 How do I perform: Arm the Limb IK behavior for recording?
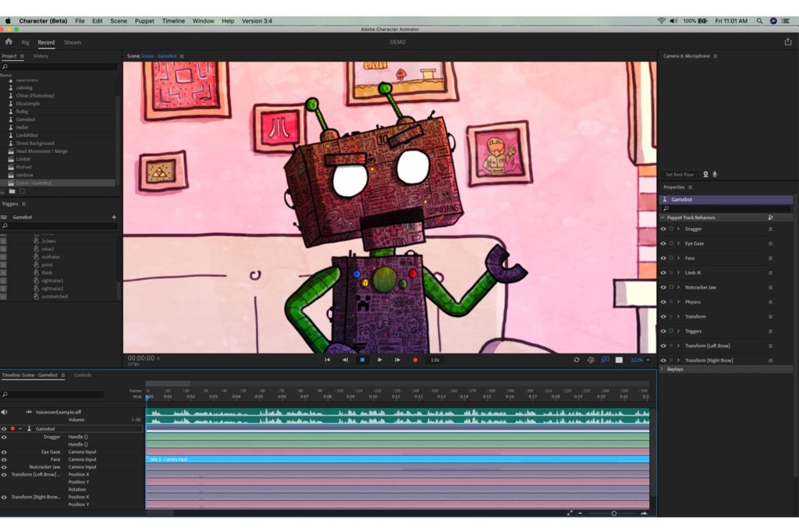point(671,273)
